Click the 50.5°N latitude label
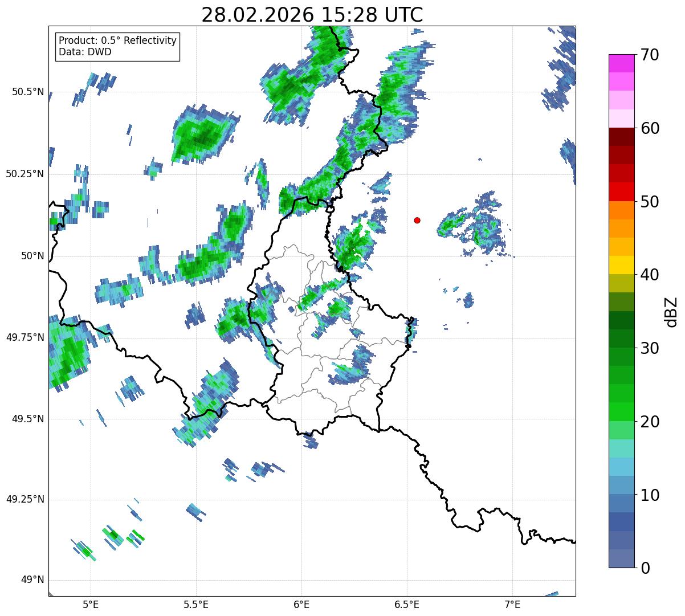Viewport: 685px width, 616px height. pos(27,92)
